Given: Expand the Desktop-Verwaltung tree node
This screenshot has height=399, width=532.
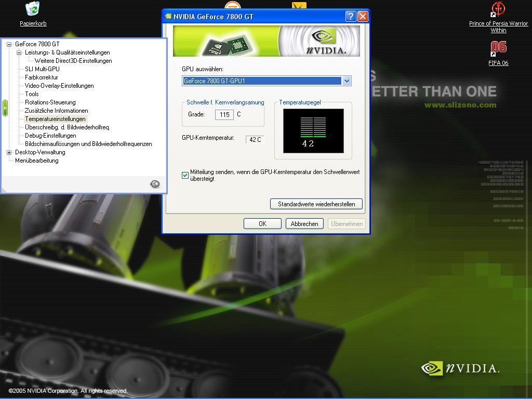Looking at the screenshot, I should [x=9, y=152].
